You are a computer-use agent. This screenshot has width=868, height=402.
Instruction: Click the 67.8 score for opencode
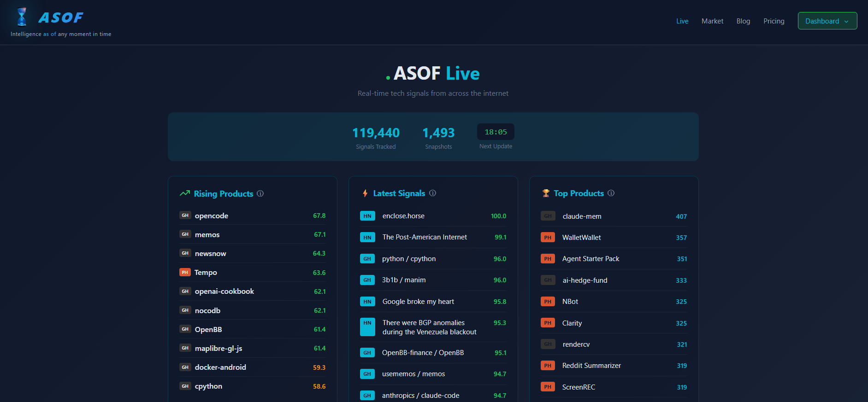pos(319,216)
